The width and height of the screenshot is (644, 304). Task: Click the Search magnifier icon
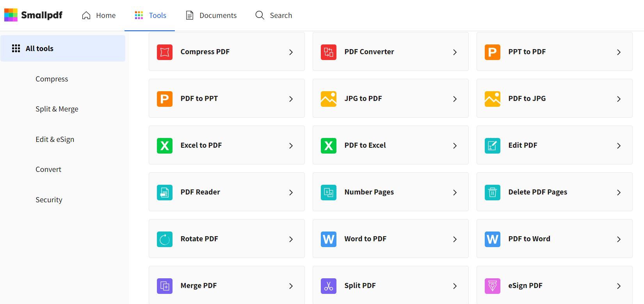point(260,15)
